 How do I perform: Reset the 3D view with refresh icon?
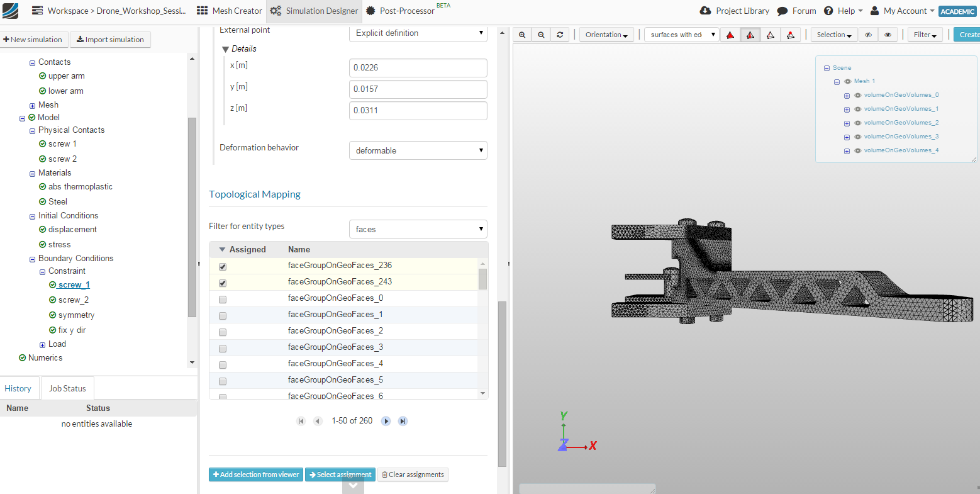click(x=560, y=35)
